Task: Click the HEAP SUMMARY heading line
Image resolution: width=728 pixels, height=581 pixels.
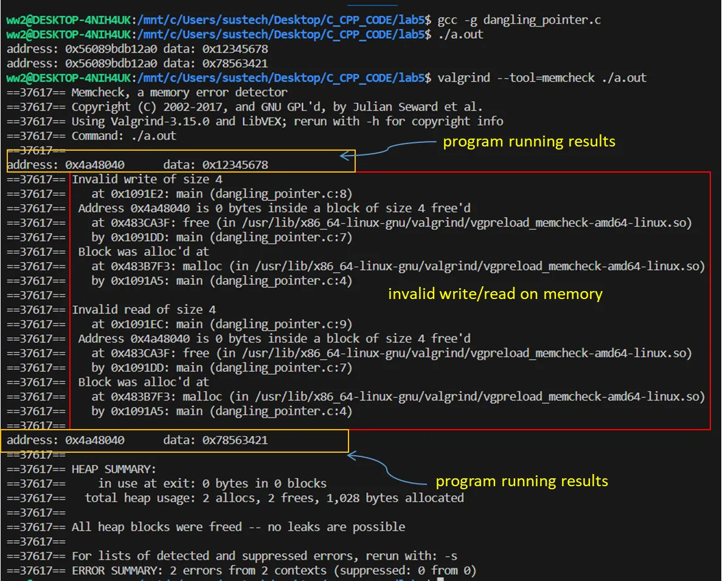Action: 114,469
